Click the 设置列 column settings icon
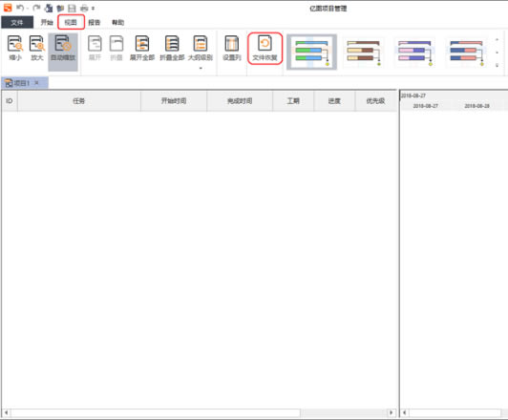Screen dimensions: 508x420 tap(232, 48)
